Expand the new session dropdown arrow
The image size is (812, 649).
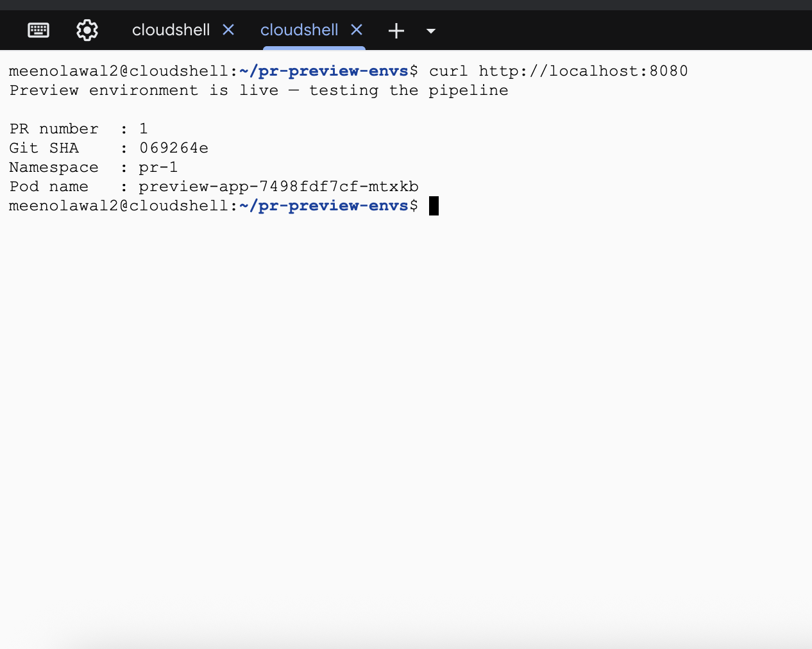[x=431, y=31]
